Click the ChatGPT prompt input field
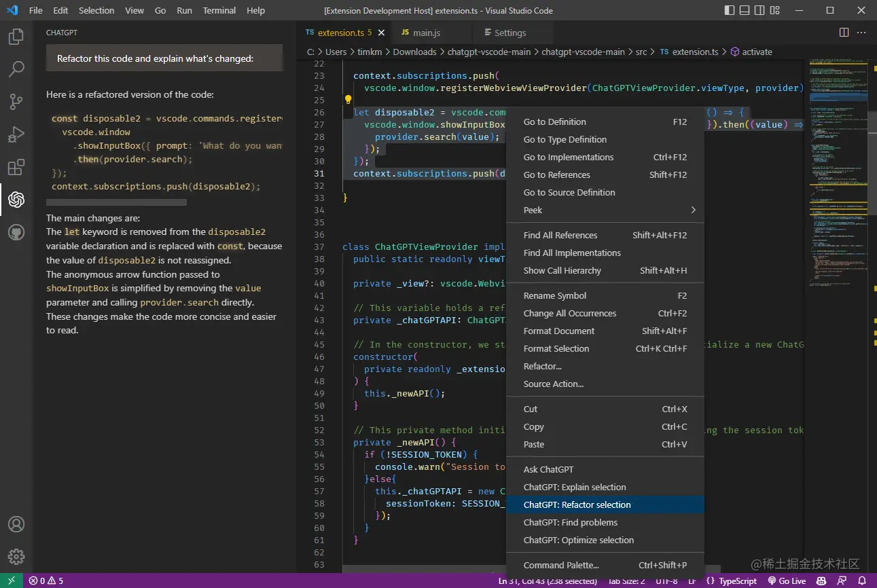 point(164,58)
